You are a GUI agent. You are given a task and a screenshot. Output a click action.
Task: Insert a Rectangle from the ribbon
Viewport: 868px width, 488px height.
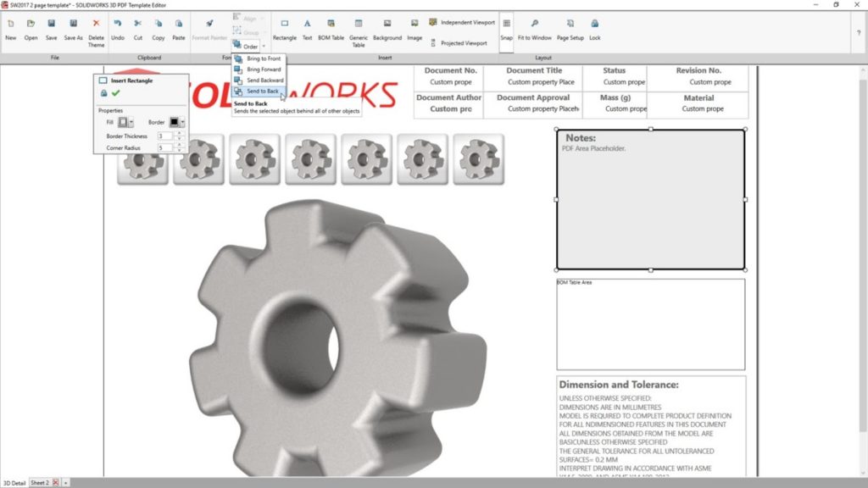[285, 30]
